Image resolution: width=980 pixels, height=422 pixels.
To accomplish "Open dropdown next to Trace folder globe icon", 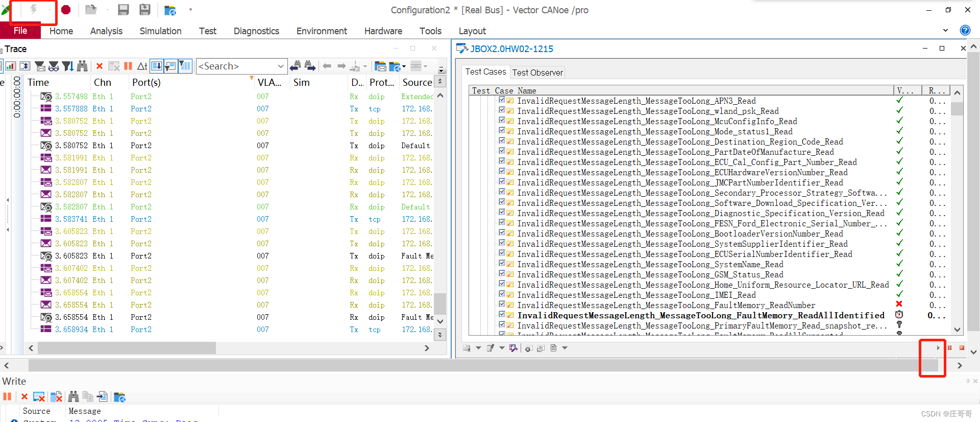I will pos(404,66).
